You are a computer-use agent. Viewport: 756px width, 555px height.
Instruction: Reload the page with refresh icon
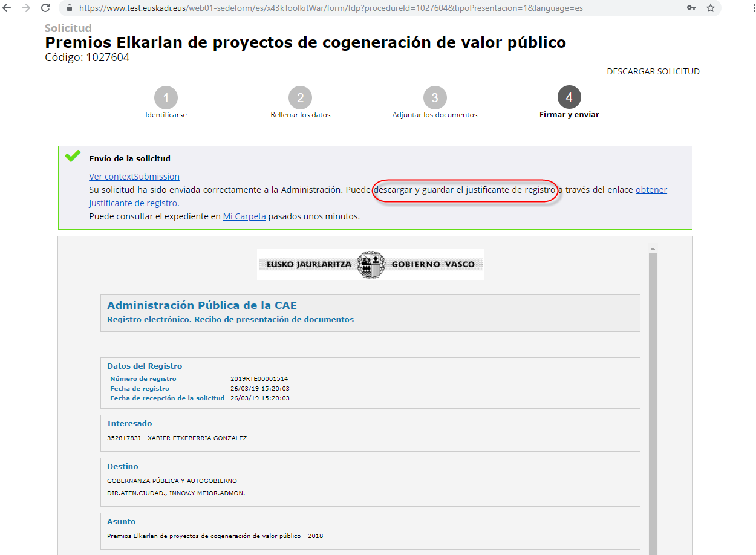click(x=45, y=8)
